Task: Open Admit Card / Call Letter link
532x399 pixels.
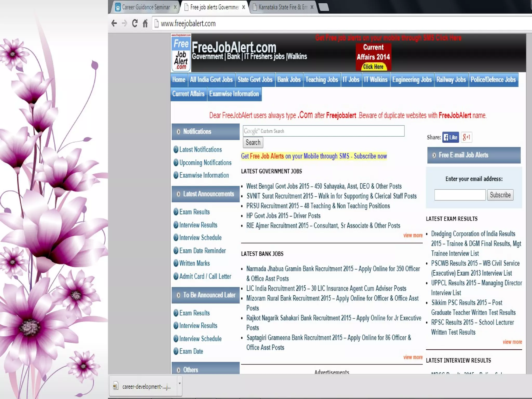Action: pyautogui.click(x=205, y=276)
